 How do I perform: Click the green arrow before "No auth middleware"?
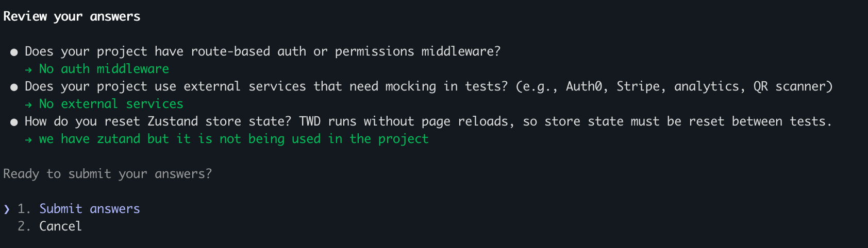[28, 69]
